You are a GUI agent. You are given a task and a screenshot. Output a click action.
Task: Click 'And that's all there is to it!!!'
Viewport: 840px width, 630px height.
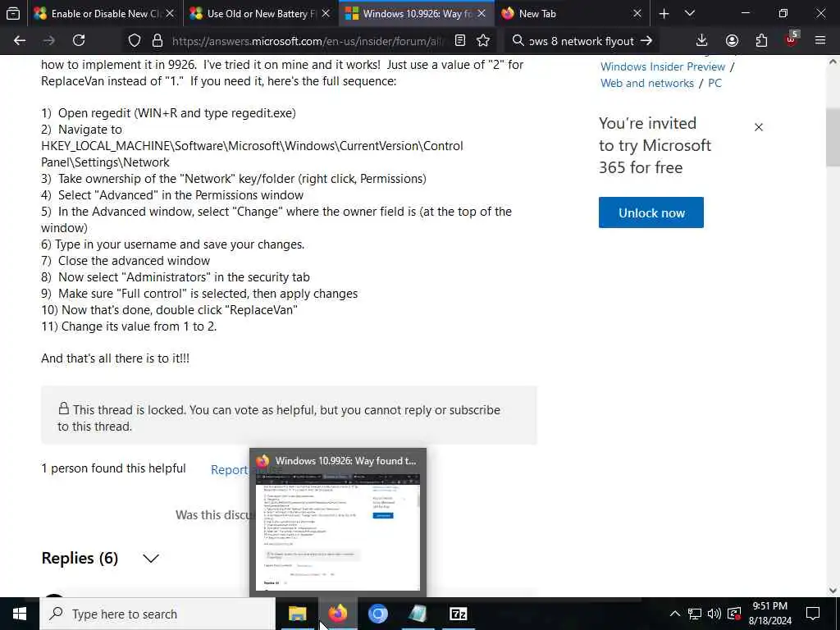[x=115, y=358]
